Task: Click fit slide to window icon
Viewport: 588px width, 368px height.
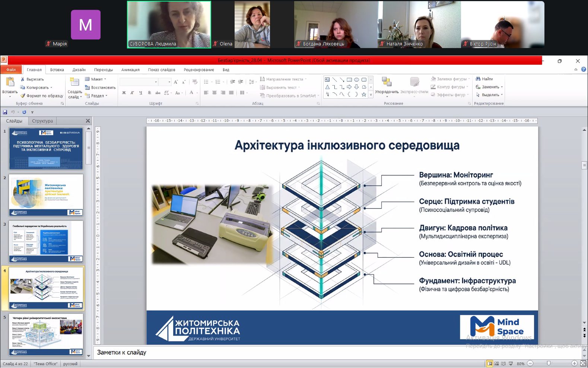Action: click(583, 364)
